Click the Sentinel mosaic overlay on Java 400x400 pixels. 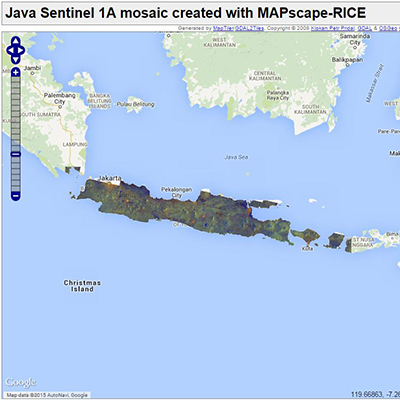pos(187,212)
